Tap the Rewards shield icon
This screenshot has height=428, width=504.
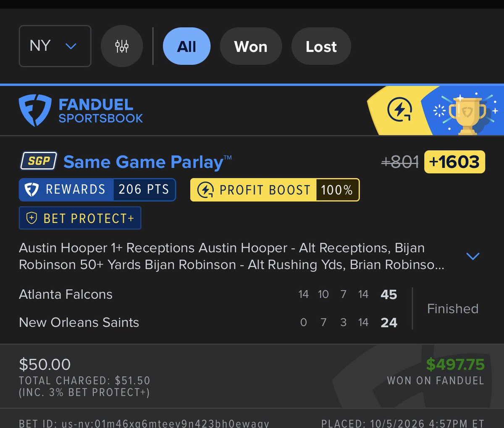point(32,190)
